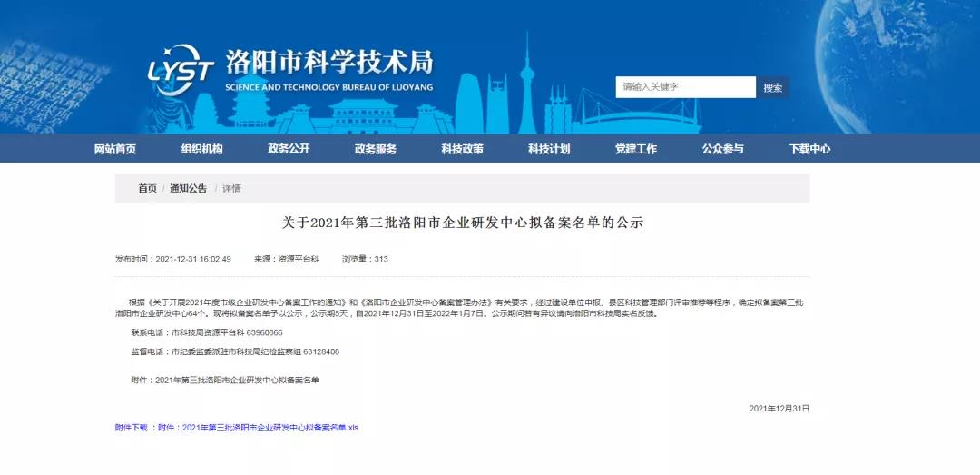Open the 网站首页 menu item

[x=115, y=149]
